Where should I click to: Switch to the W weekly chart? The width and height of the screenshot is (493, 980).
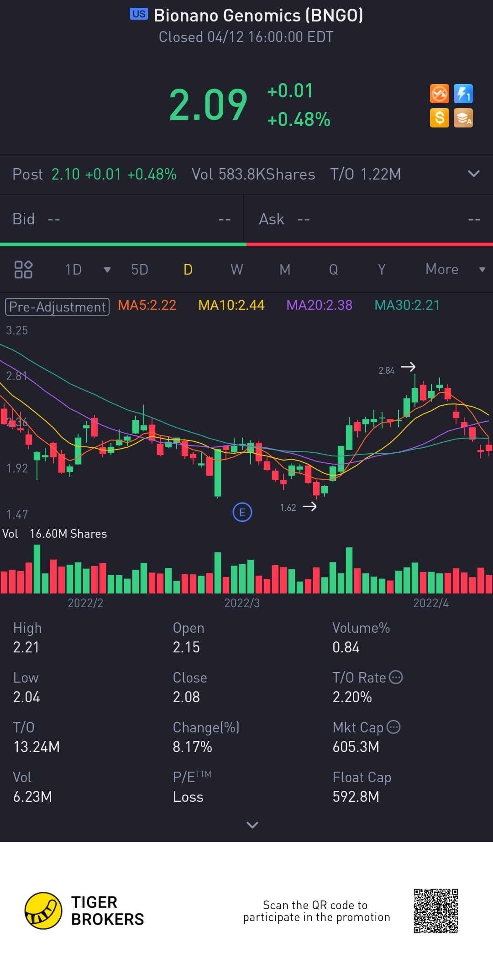tap(237, 270)
